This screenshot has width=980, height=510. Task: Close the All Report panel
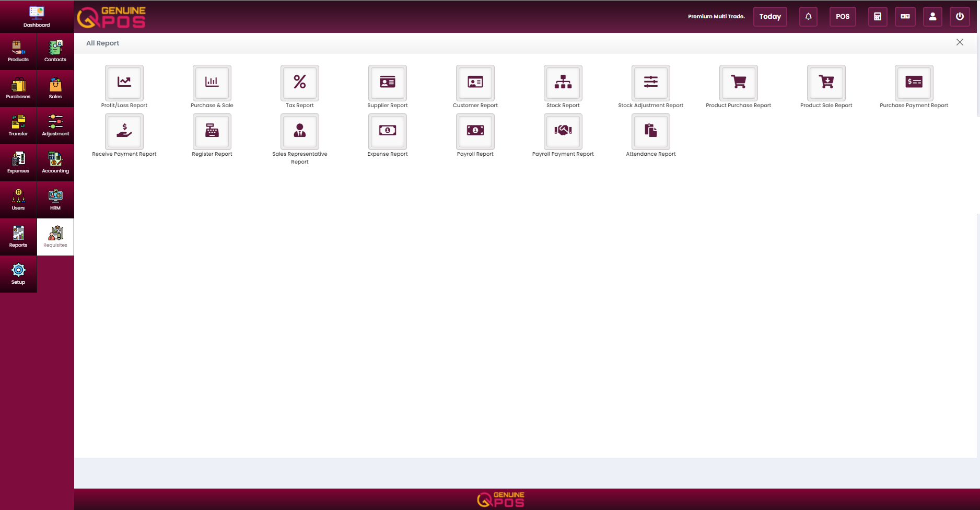[960, 42]
